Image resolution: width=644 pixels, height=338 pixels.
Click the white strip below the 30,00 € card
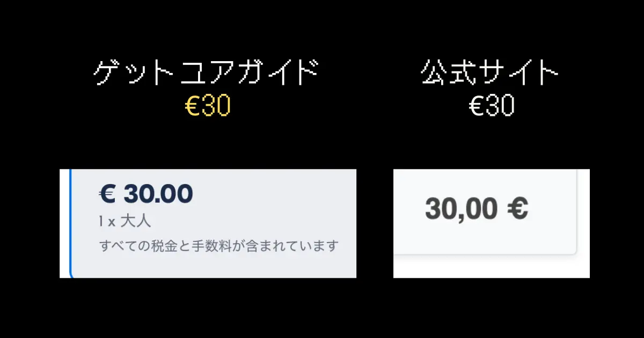click(491, 267)
